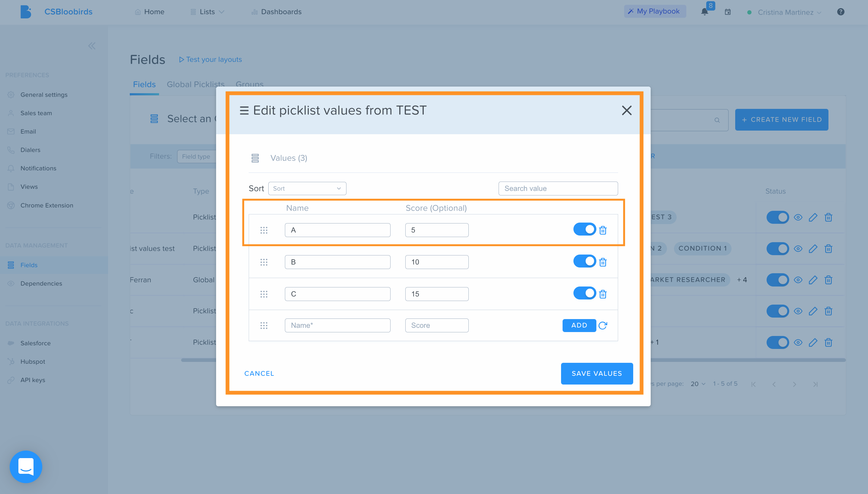
Task: Disable picklist value A toggle
Action: point(585,229)
